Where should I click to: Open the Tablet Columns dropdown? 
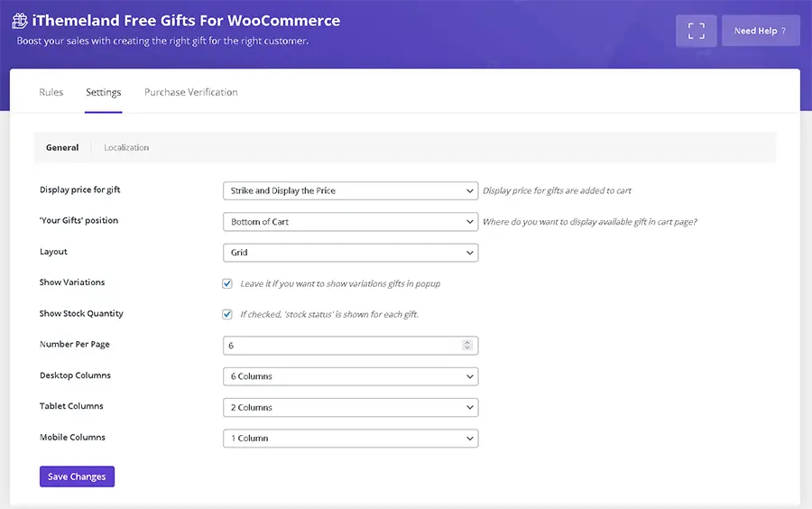[x=350, y=408]
